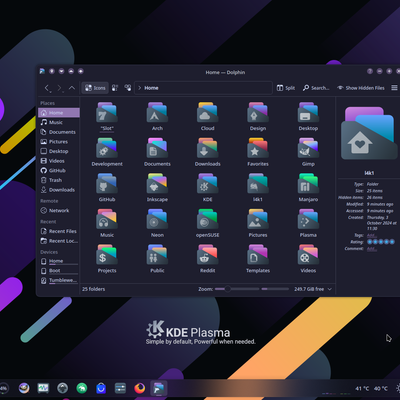The width and height of the screenshot is (400, 400).
Task: Open Recent Locations in sidebar
Action: point(59,241)
